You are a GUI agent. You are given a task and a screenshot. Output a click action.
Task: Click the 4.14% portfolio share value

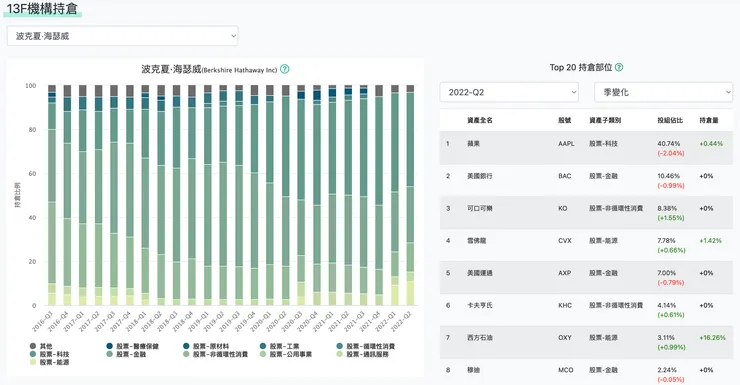pyautogui.click(x=666, y=305)
